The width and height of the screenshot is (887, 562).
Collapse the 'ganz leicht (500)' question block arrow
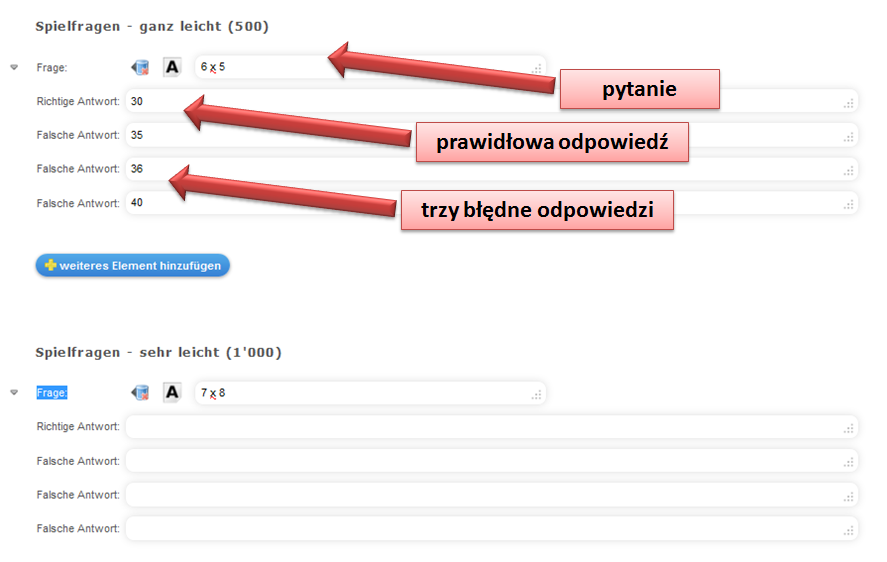[14, 67]
